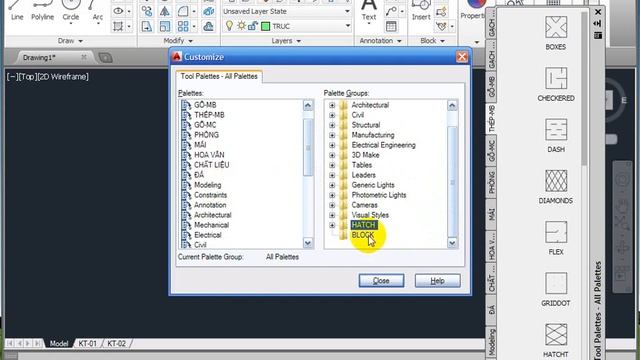The image size is (640, 360).
Task: Open the Modeling vertical palette tab
Action: pos(491,342)
